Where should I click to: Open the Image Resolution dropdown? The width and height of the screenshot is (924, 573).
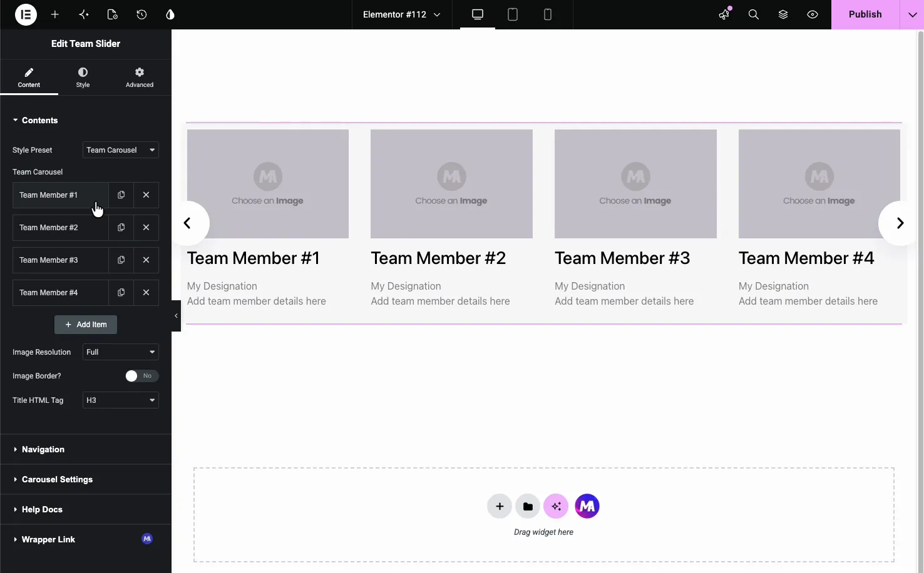coord(121,352)
